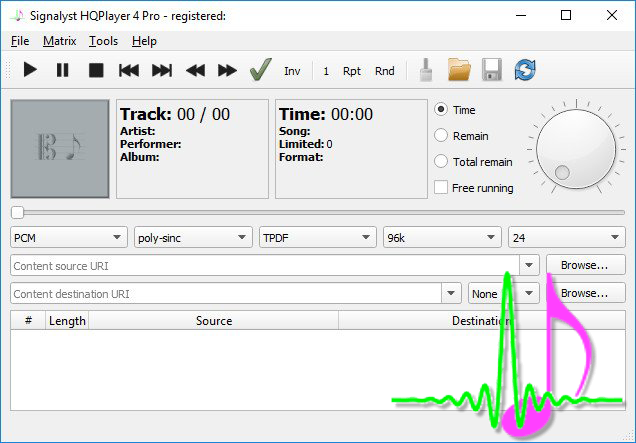636x443 pixels.
Task: Open a playlist using the folder icon
Action: 459,70
